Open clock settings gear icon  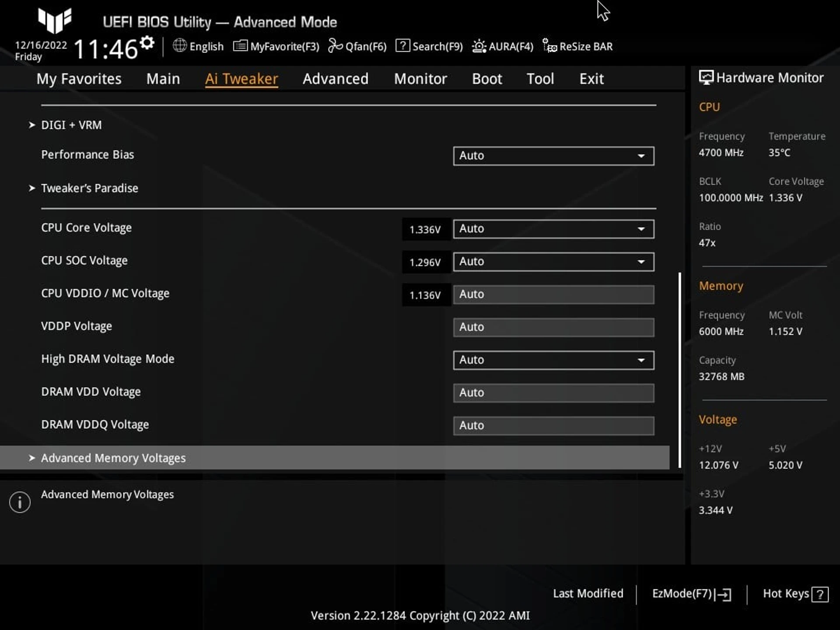coord(147,42)
